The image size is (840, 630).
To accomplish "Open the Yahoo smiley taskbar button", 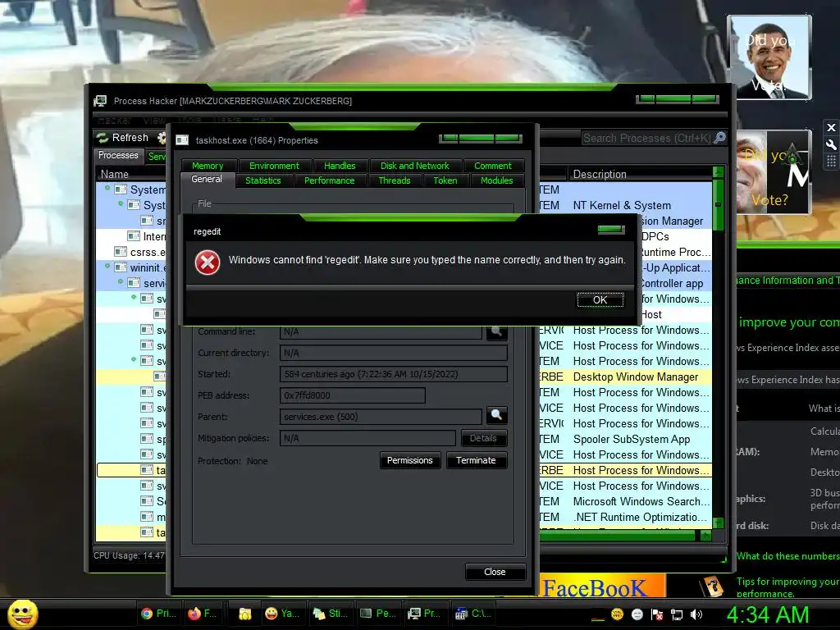I will click(282, 614).
